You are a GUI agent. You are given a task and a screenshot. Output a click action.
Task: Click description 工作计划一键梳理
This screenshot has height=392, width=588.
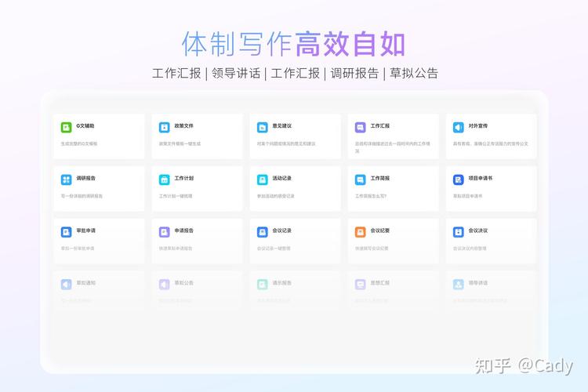(x=176, y=196)
